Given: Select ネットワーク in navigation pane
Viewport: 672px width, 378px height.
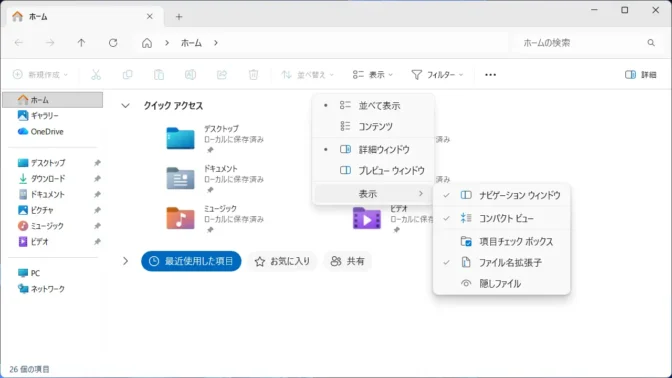Looking at the screenshot, I should pyautogui.click(x=41, y=289).
